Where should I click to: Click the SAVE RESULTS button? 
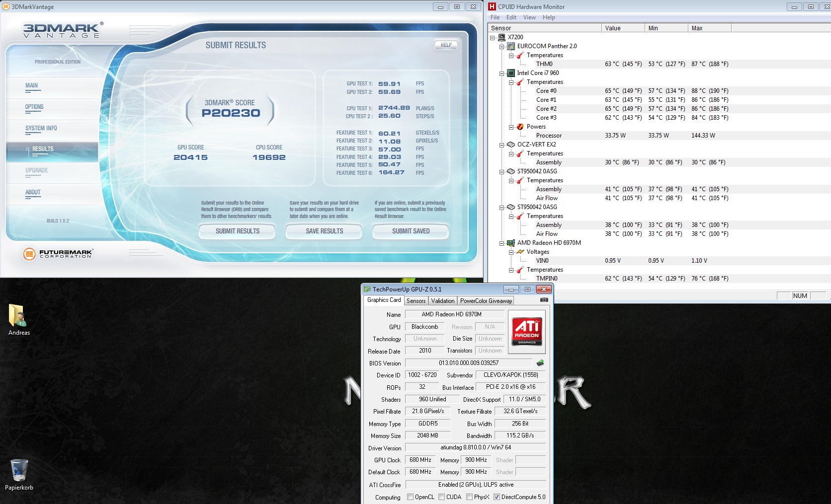[325, 231]
